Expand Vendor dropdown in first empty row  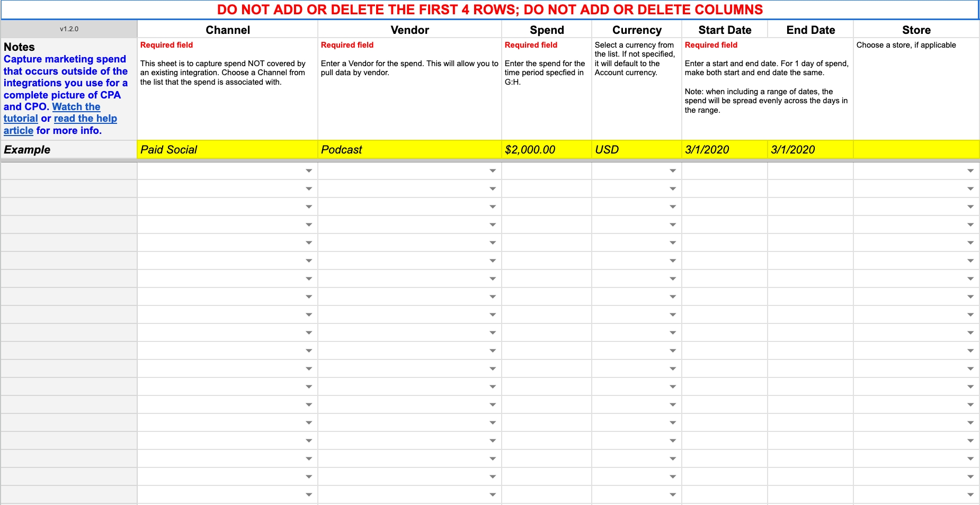tap(492, 171)
